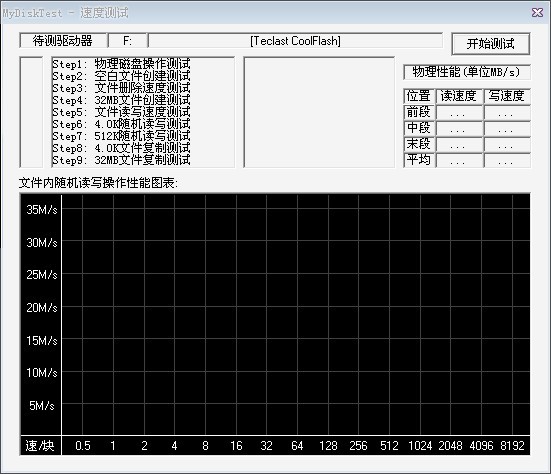The height and width of the screenshot is (474, 551).
Task: Click the 中段 write speed cell
Action: pyautogui.click(x=507, y=128)
